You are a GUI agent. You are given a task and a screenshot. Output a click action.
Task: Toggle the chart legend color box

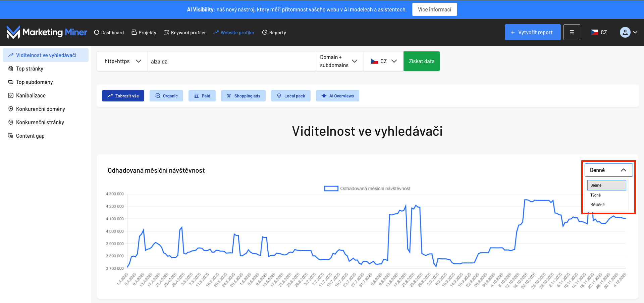[331, 188]
